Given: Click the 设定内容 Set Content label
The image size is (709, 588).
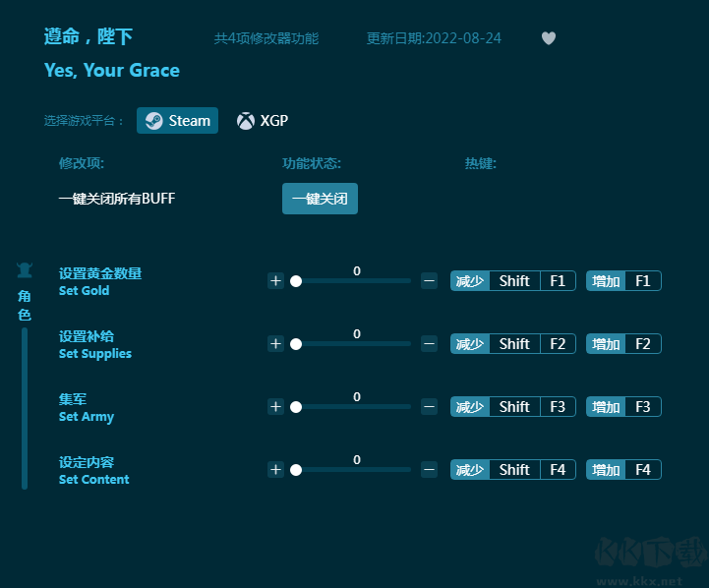Looking at the screenshot, I should pos(93,470).
